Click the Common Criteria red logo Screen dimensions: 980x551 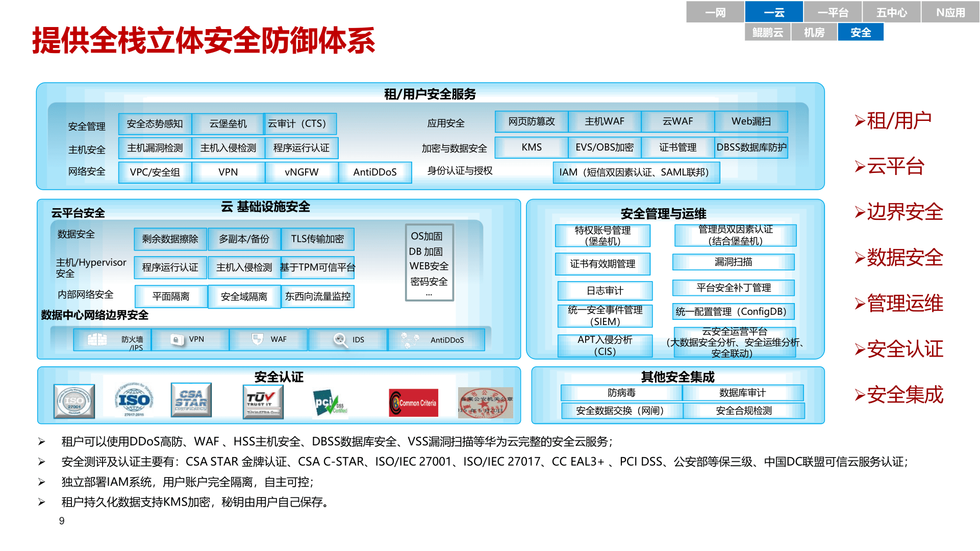(x=414, y=403)
